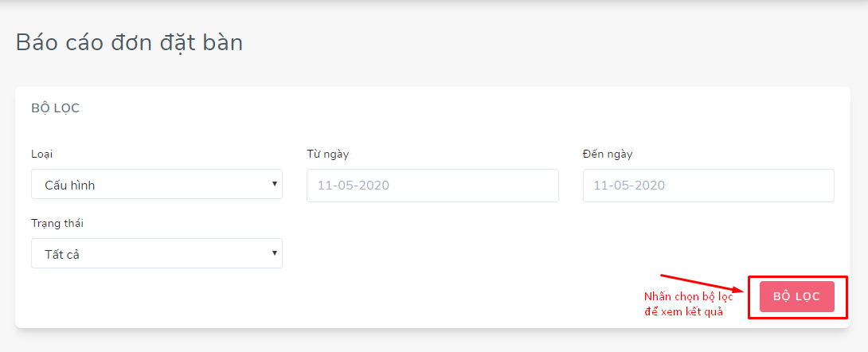Click the Trạng thái field label
The height and width of the screenshot is (352, 868).
point(57,224)
